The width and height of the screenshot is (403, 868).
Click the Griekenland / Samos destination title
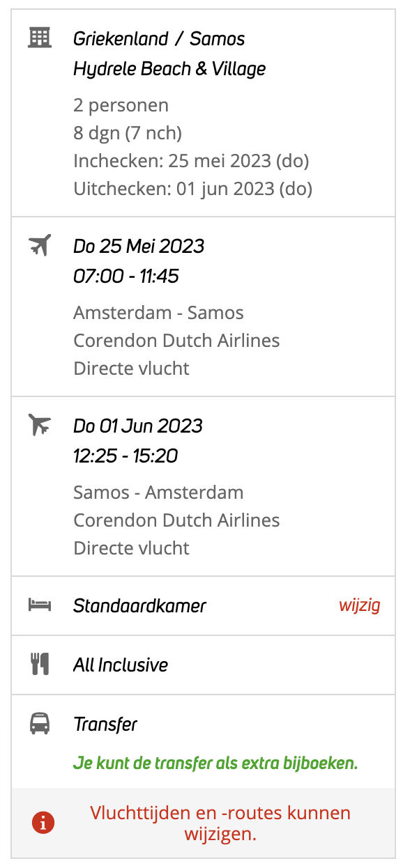point(159,38)
